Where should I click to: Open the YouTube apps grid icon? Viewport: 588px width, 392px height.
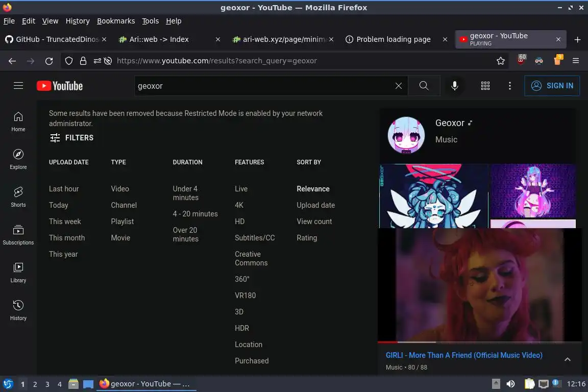click(x=485, y=86)
